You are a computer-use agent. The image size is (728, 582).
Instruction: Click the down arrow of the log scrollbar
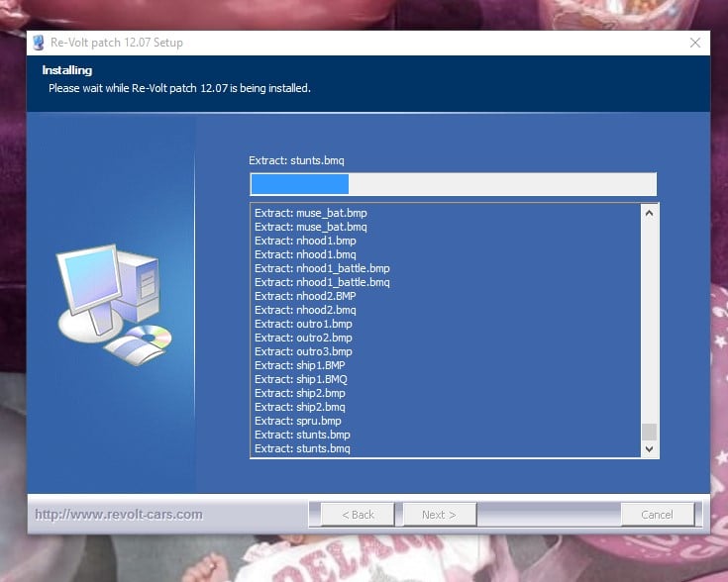650,448
